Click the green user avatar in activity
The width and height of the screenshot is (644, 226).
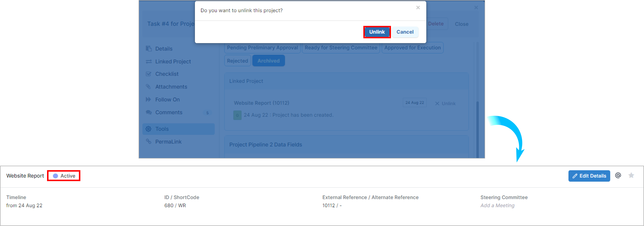(237, 115)
